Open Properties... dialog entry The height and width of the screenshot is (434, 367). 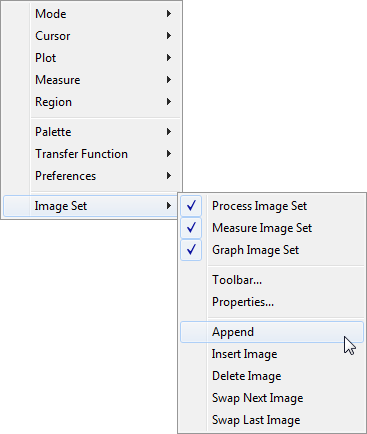[272, 302]
